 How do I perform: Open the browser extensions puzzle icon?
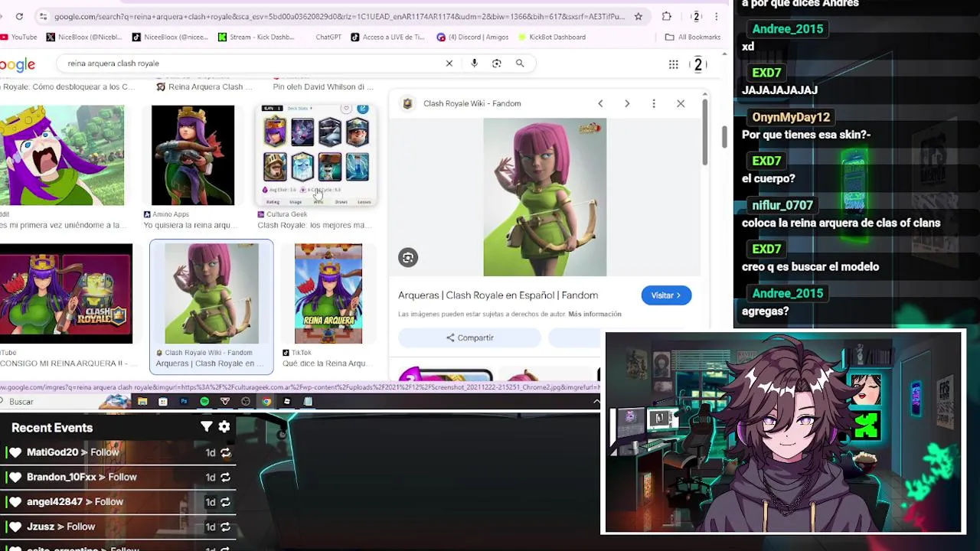(x=667, y=16)
